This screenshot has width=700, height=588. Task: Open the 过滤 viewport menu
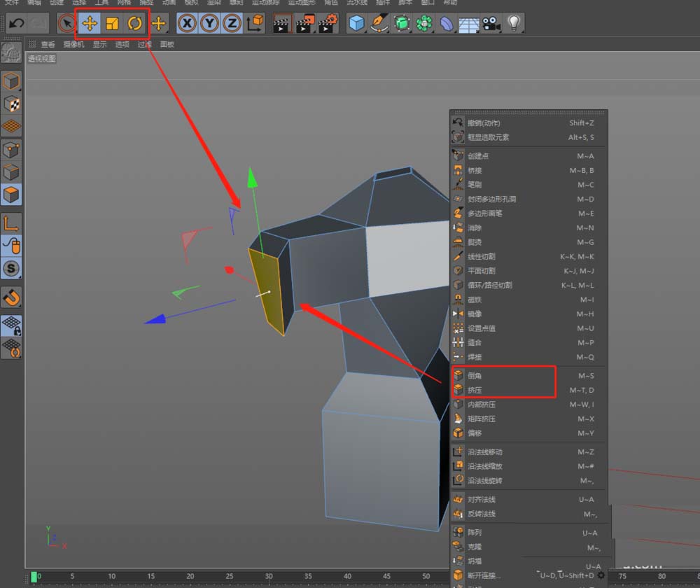coord(144,44)
